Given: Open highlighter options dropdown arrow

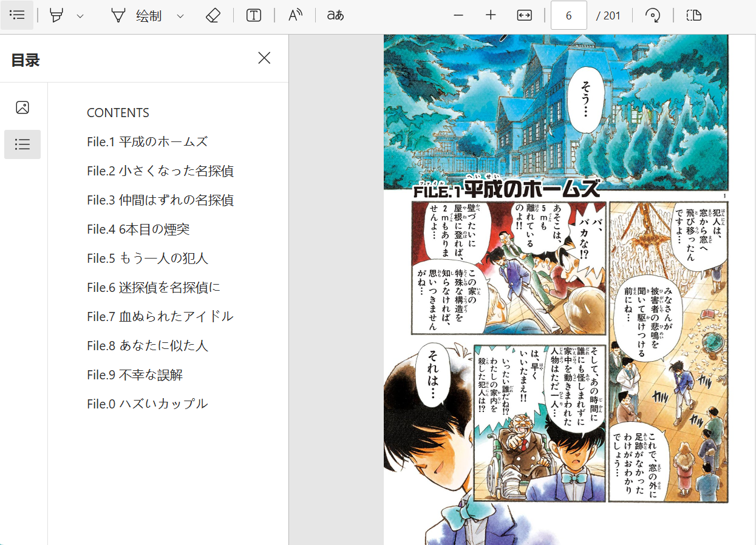Looking at the screenshot, I should (80, 16).
